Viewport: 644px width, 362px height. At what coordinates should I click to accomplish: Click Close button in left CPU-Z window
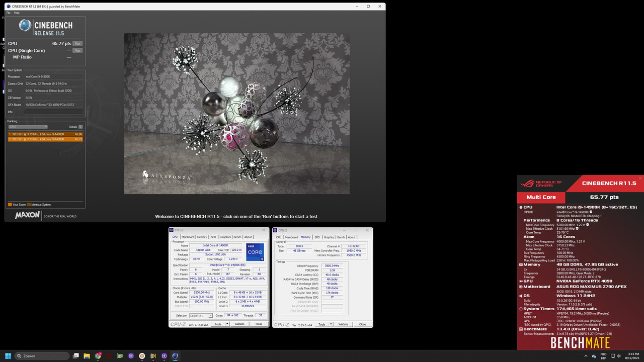[259, 324]
